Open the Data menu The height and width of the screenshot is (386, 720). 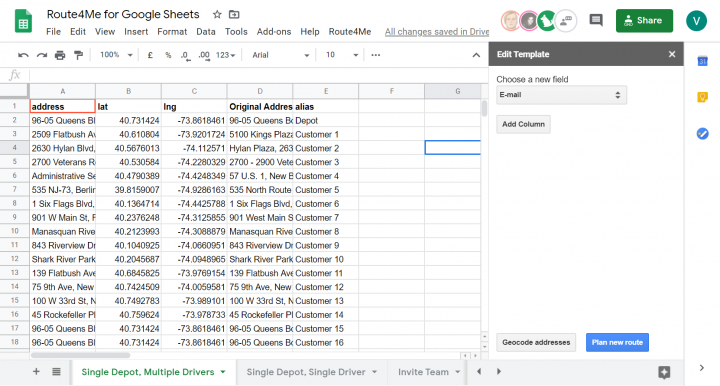point(206,32)
